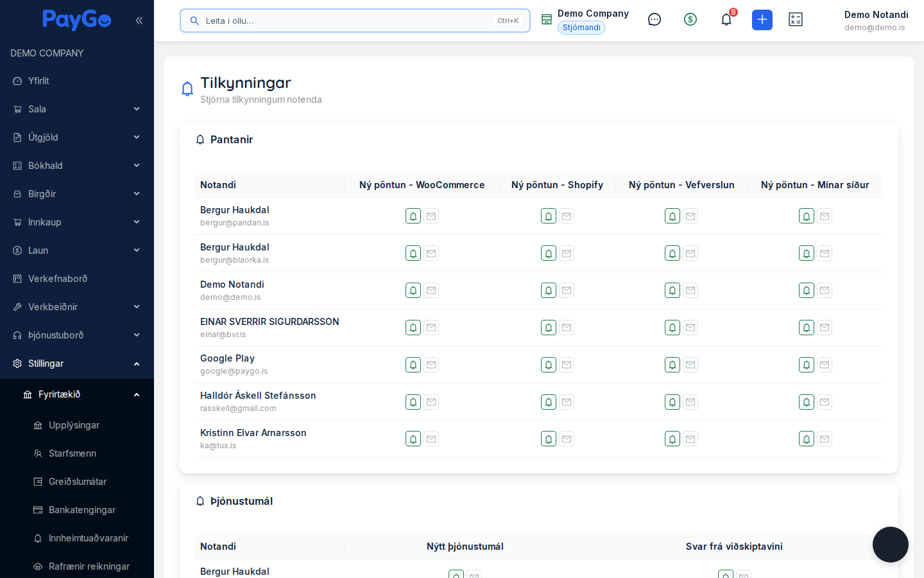Collapse the sidebar with double-chevron icon
This screenshot has width=924, height=578.
tap(139, 21)
